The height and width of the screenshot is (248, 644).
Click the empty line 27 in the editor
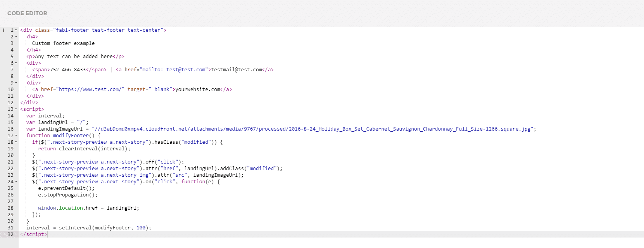pos(331,201)
